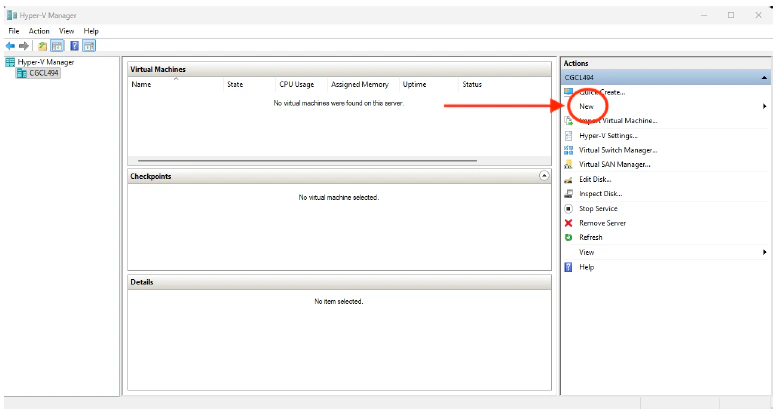Click the Help icon in Actions pane
The width and height of the screenshot is (777, 413).
click(x=568, y=267)
